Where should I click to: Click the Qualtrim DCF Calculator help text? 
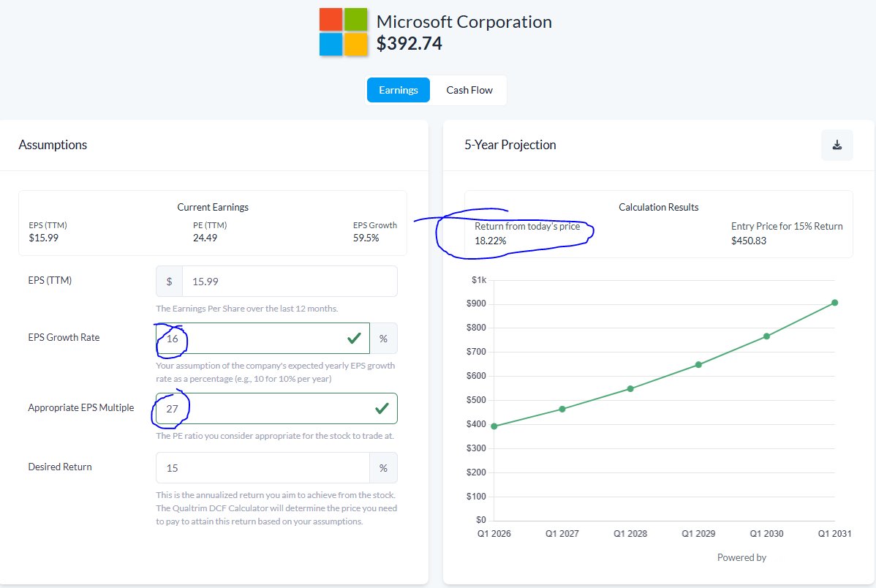(276, 508)
